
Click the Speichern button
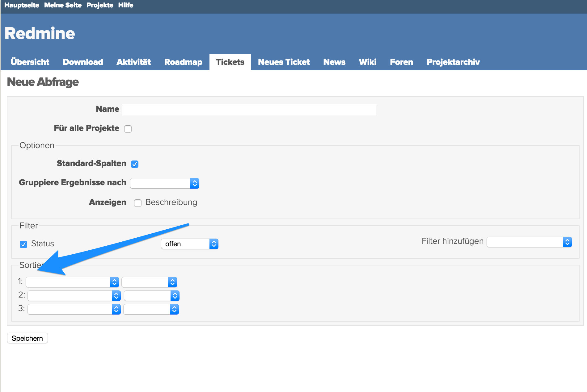(27, 338)
